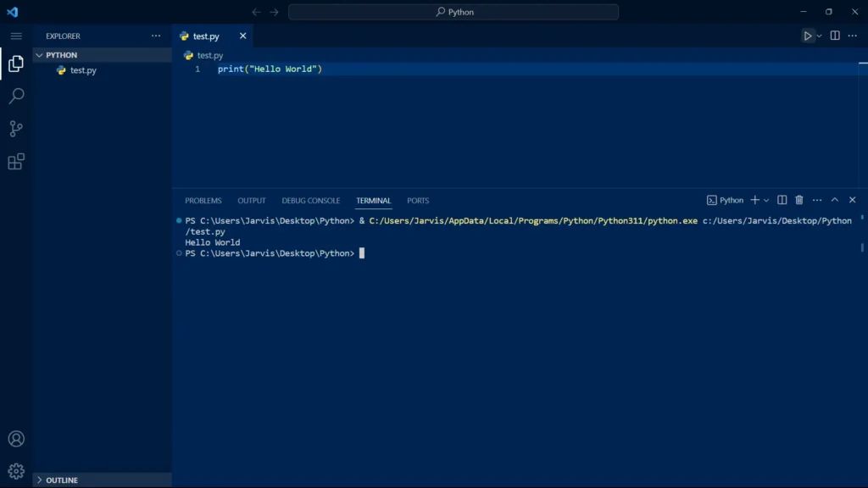868x488 pixels.
Task: Open terminal panel More Actions ellipsis
Action: pyautogui.click(x=817, y=200)
